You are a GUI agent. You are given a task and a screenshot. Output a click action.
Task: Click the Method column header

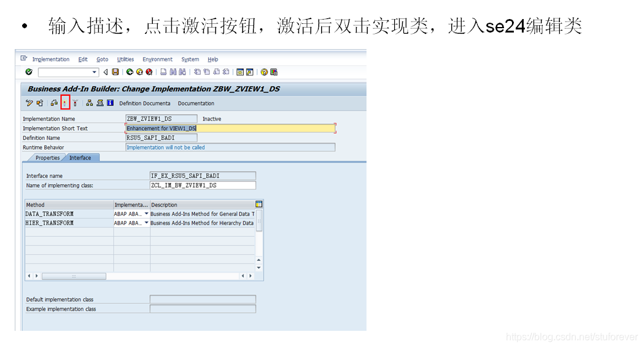69,205
